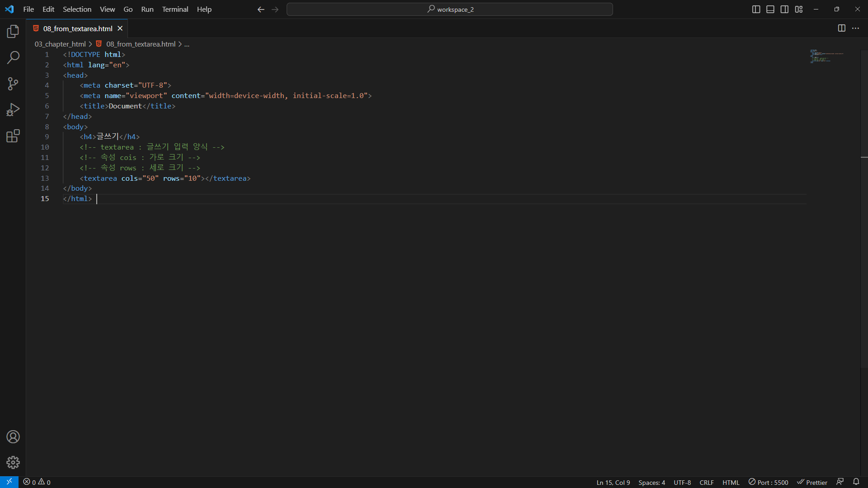This screenshot has width=868, height=488.
Task: Toggle the primary side bar layout button
Action: [x=756, y=9]
